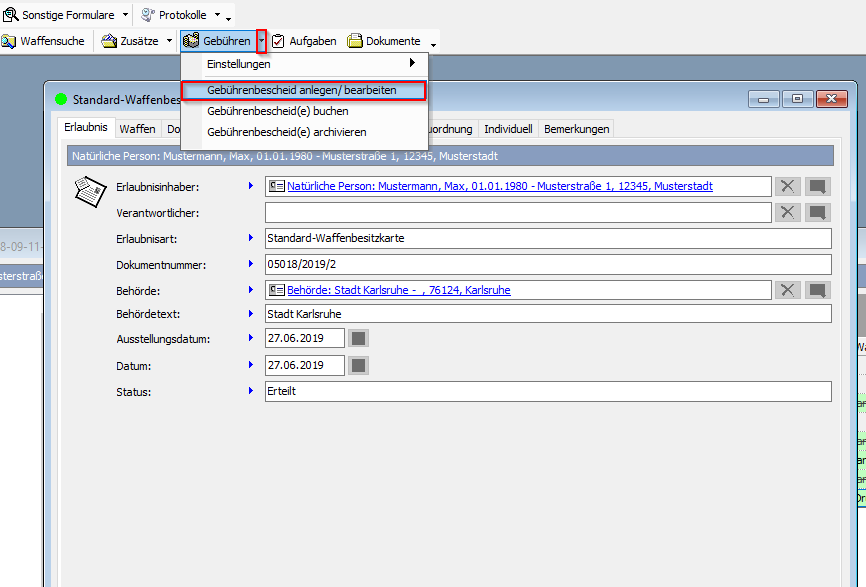
Task: Click the Aufgaben checklist icon
Action: point(278,41)
